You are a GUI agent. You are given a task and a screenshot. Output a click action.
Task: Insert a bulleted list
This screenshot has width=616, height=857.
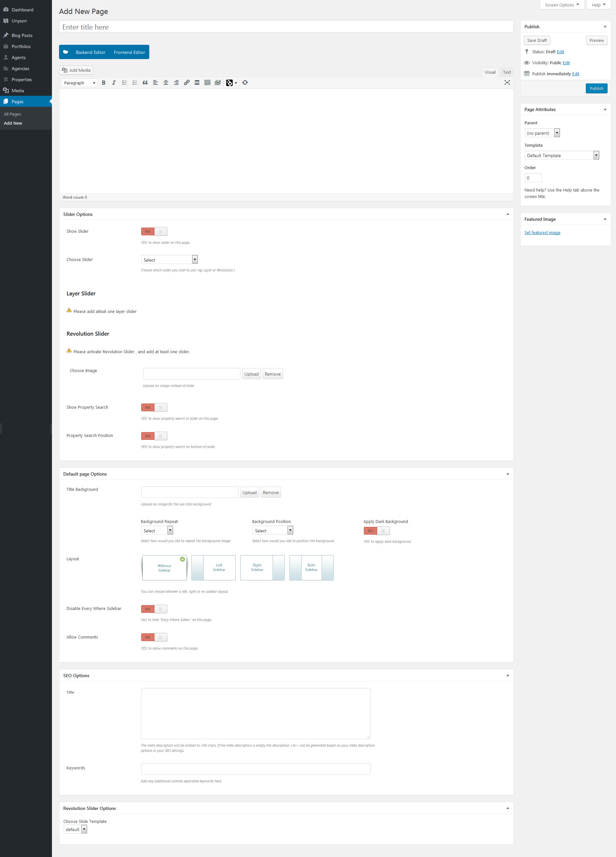coord(124,82)
